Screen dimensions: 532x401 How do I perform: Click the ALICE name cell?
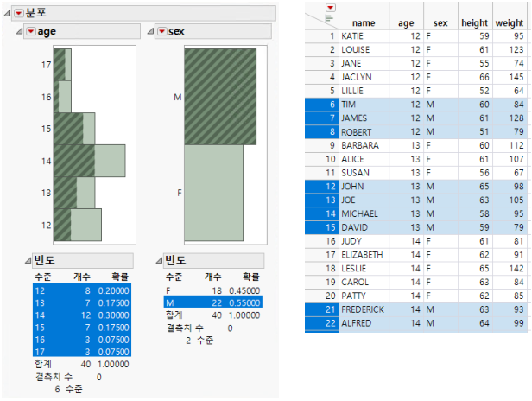[364, 159]
